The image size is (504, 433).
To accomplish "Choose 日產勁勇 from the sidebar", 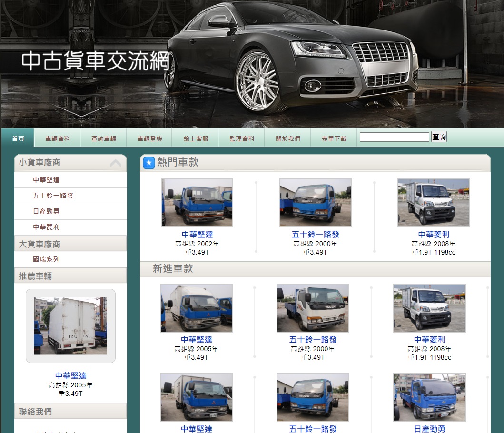I will point(46,211).
